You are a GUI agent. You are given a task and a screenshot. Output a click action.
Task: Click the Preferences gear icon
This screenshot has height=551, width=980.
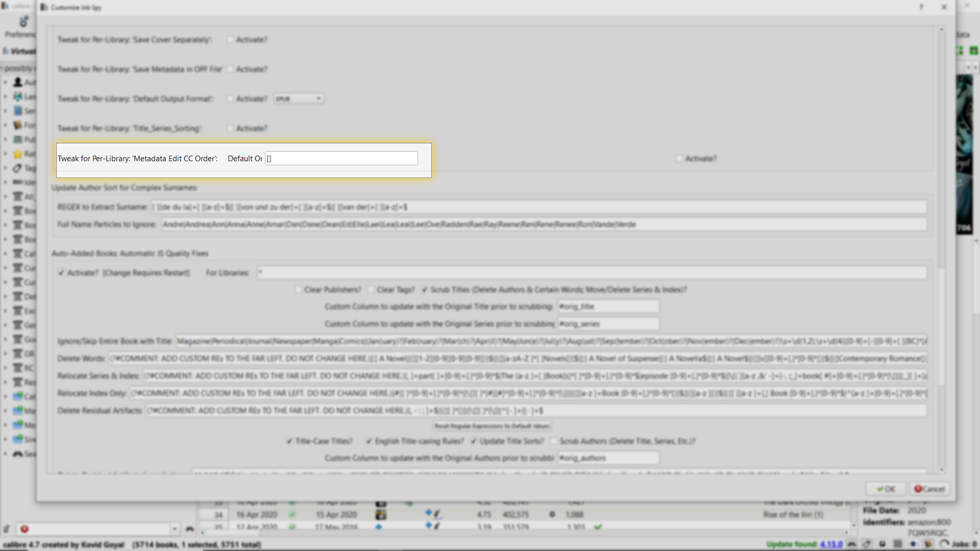(23, 22)
